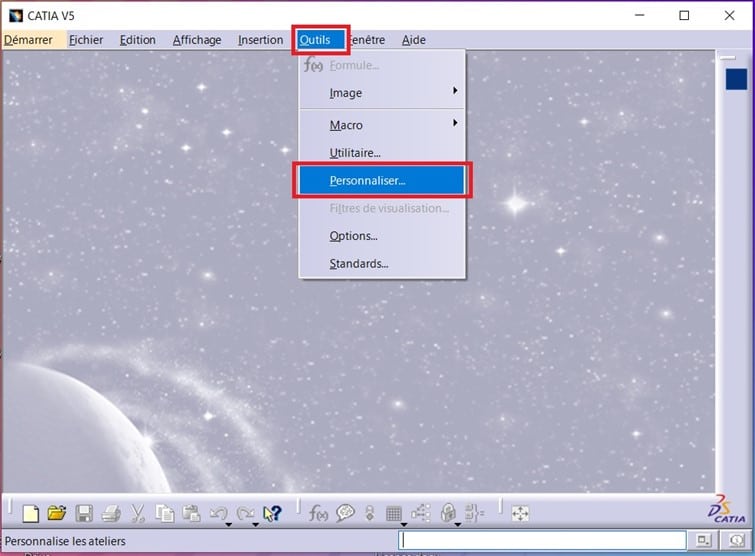
Task: Click the CATIA V5 title bar app icon
Action: pyautogui.click(x=16, y=15)
